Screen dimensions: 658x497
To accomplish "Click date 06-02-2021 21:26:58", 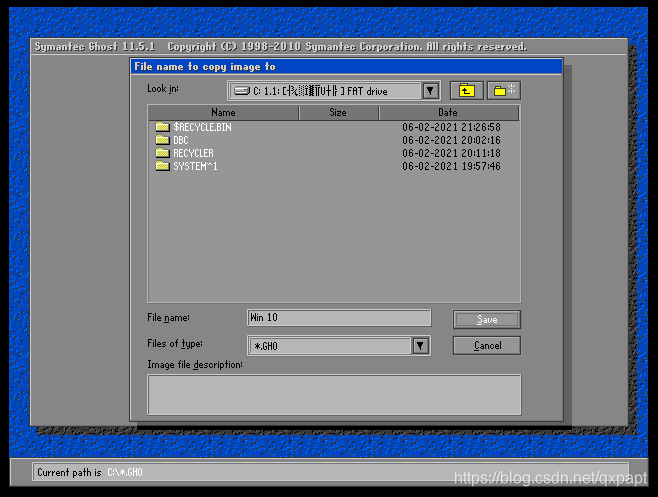I will [451, 127].
